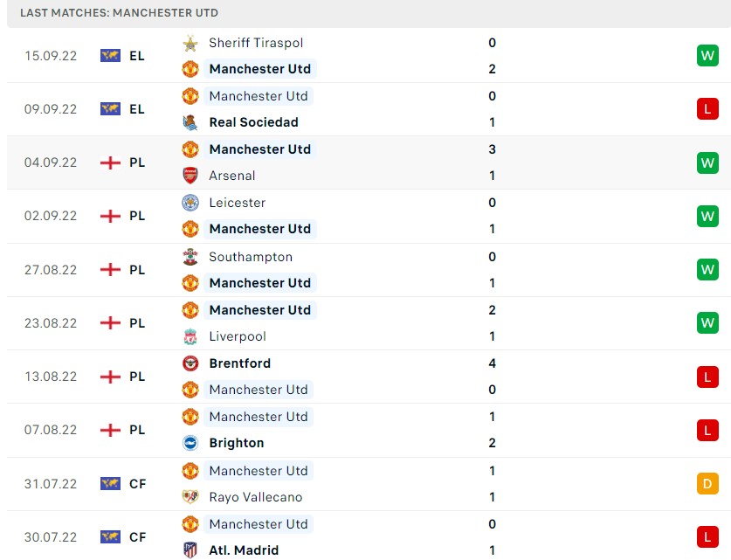The image size is (731, 560).
Task: Click the Leicester team badge
Action: (x=190, y=203)
